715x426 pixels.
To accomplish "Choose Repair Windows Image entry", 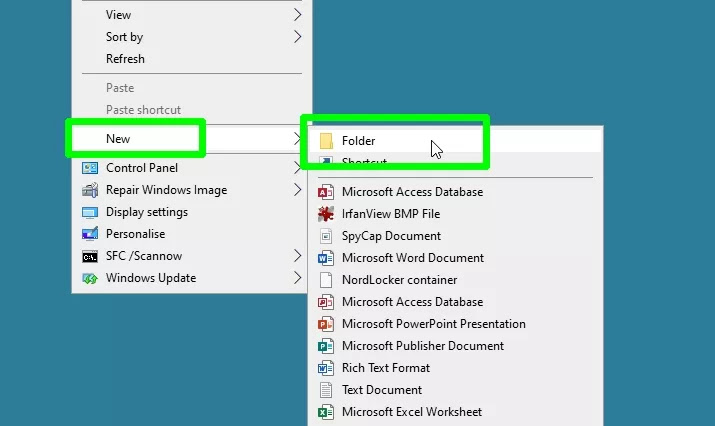I will [192, 190].
